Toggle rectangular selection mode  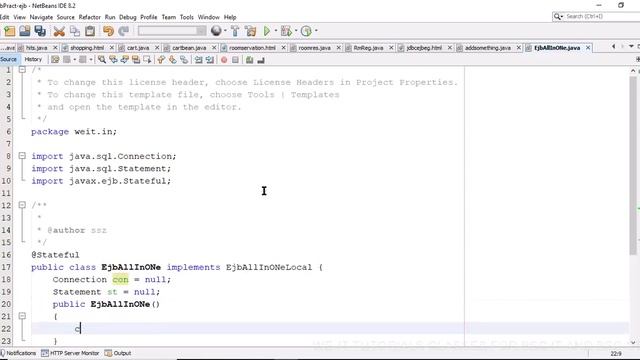click(147, 60)
